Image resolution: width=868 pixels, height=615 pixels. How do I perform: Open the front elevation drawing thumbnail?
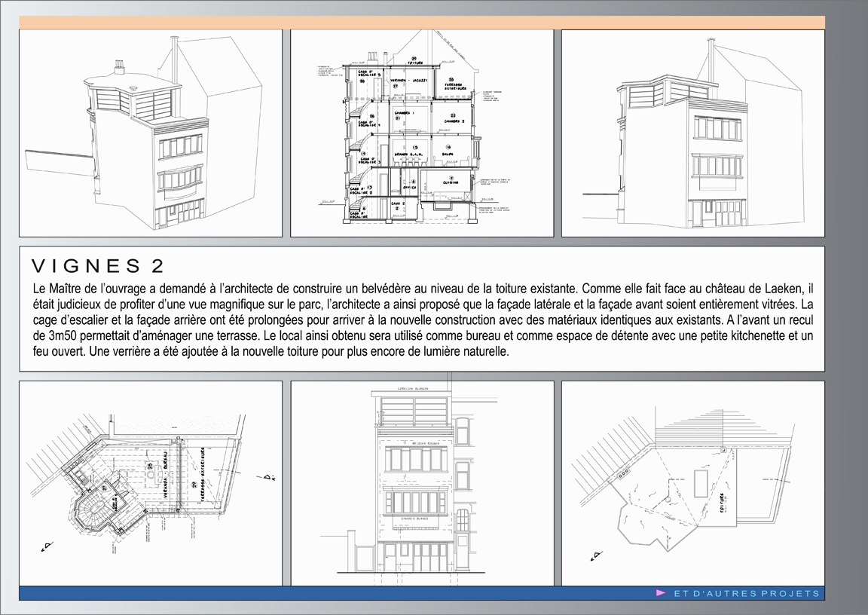[x=422, y=483]
